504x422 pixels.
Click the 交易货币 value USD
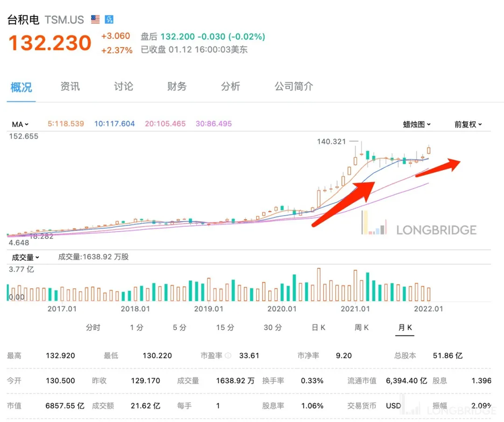(393, 406)
